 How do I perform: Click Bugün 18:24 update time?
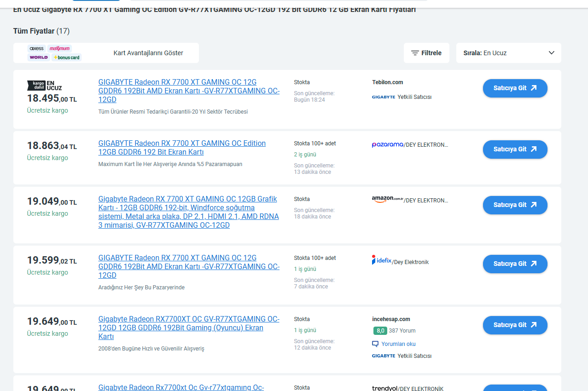[x=309, y=100]
